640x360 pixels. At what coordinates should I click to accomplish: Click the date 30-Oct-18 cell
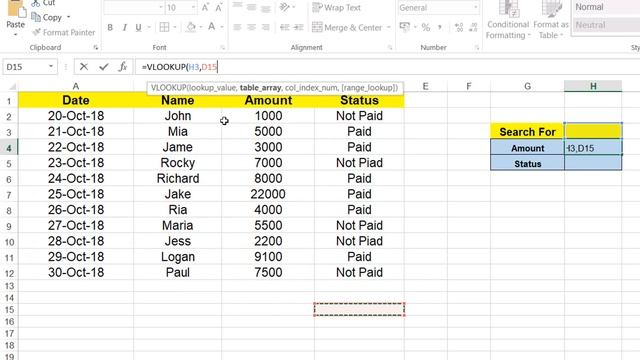(x=76, y=272)
